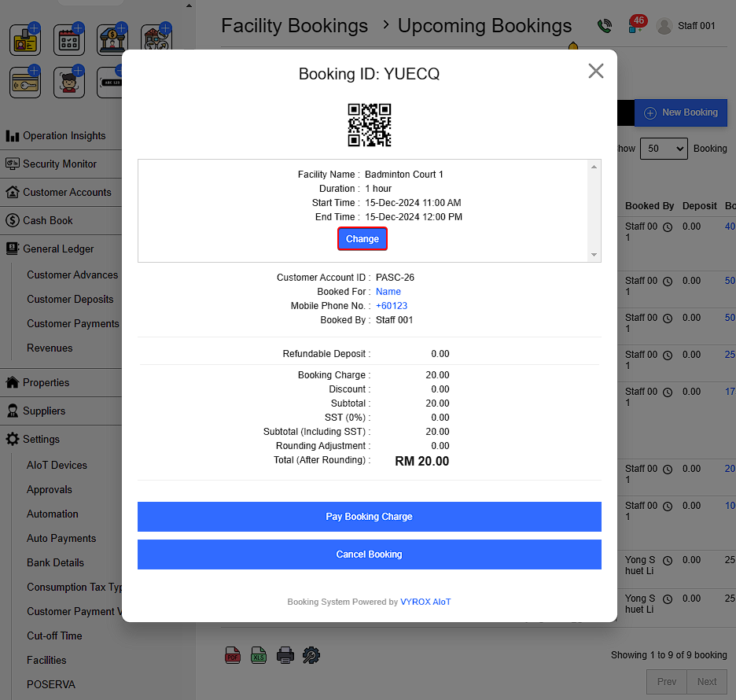Open the Show 50 entries dropdown

tap(664, 149)
